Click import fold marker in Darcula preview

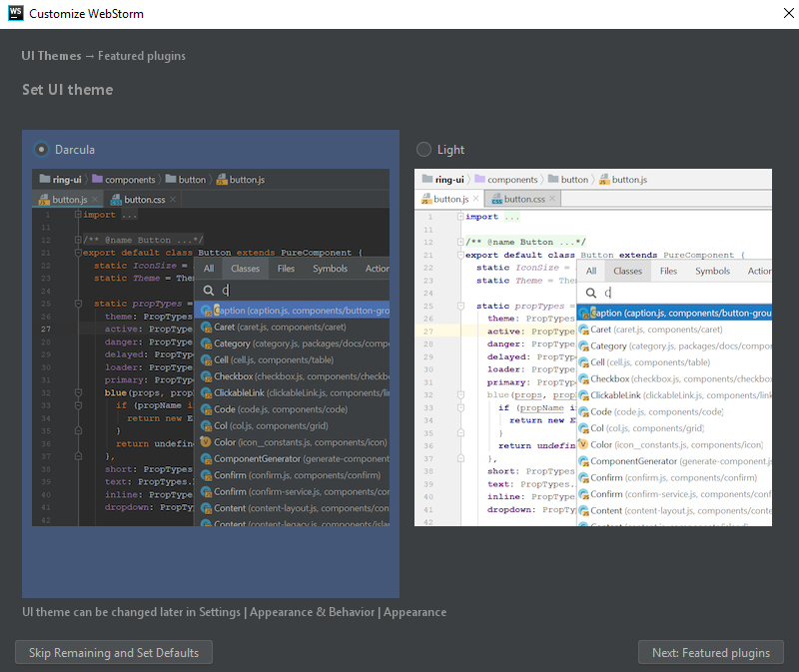point(78,215)
